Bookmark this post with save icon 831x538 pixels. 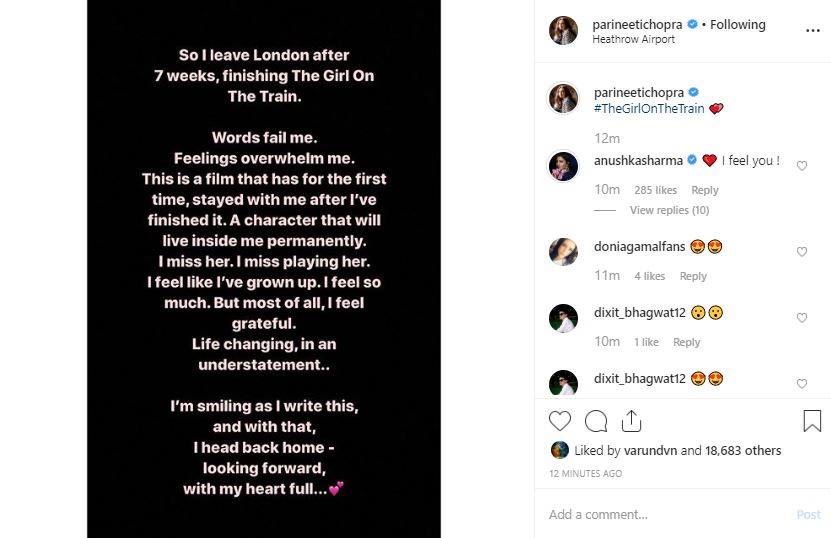[x=812, y=421]
